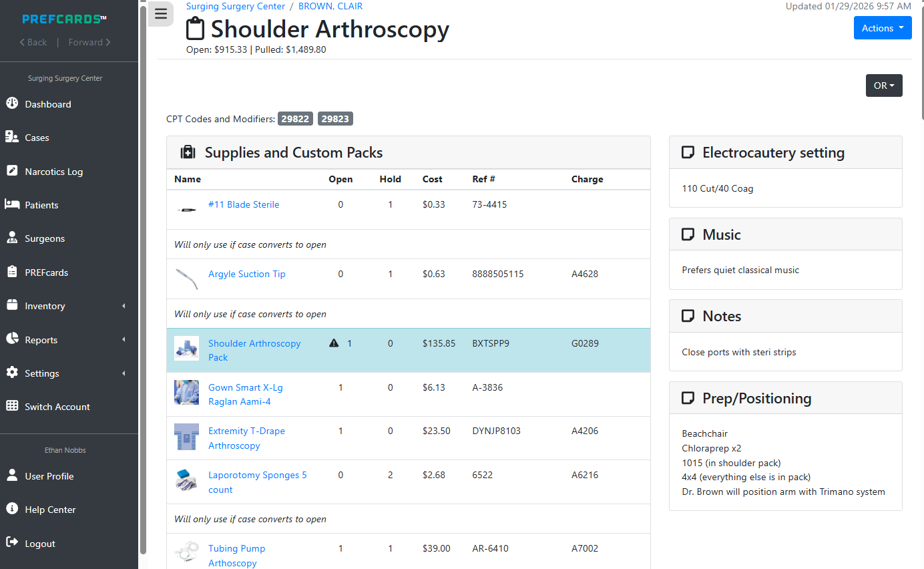
Task: Click the '110 Cut/40 Coag' text
Action: tap(718, 188)
